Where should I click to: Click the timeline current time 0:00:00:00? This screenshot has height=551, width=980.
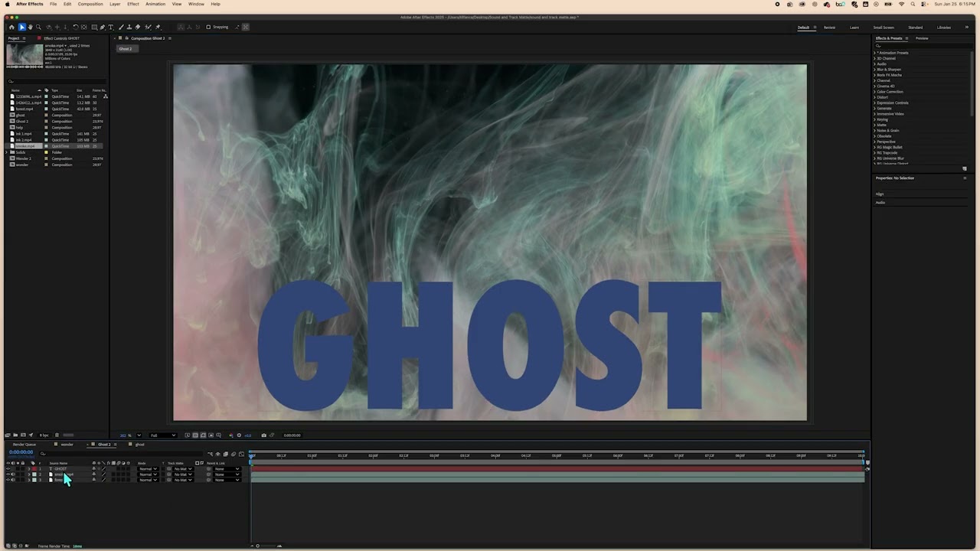(21, 452)
